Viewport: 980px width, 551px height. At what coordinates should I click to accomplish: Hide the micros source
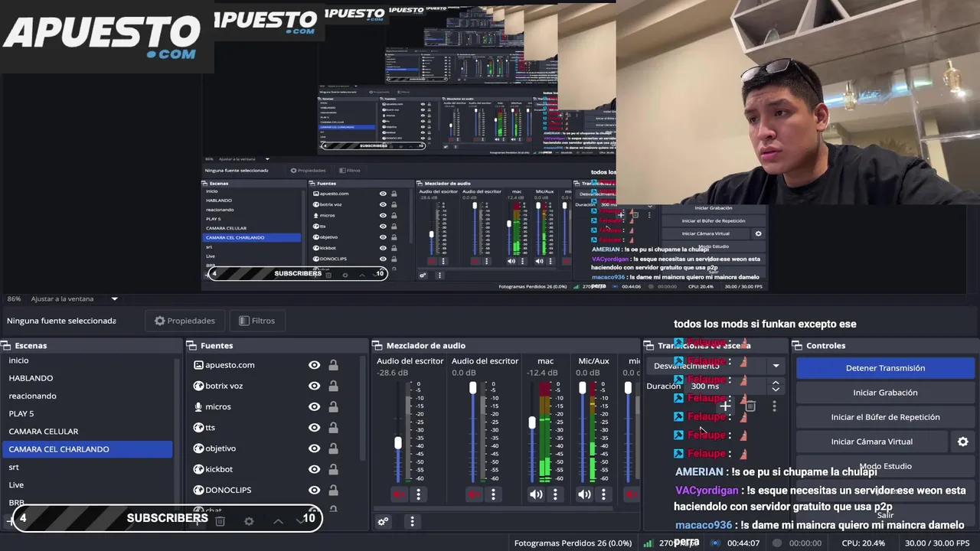(314, 406)
